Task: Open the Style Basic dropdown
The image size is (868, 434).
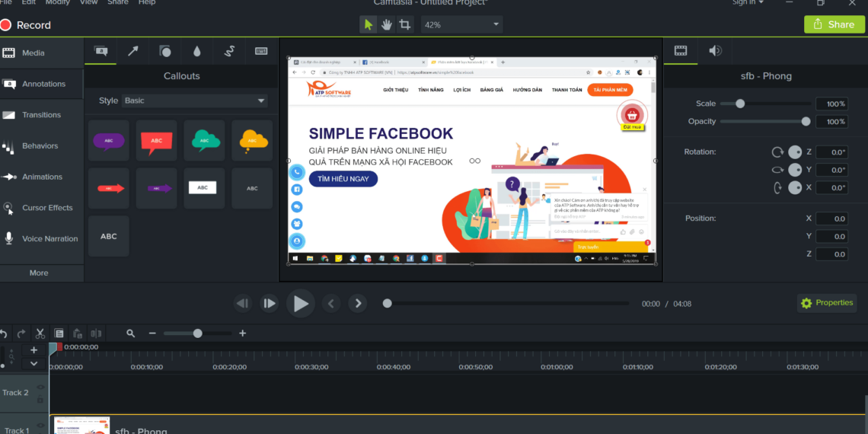Action: 194,101
